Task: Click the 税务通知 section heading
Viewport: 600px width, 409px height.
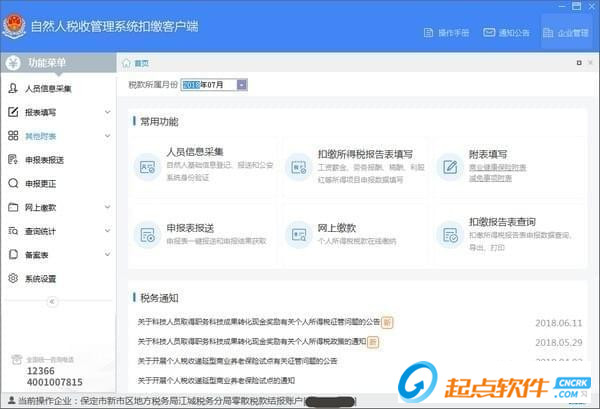Action: pyautogui.click(x=159, y=298)
